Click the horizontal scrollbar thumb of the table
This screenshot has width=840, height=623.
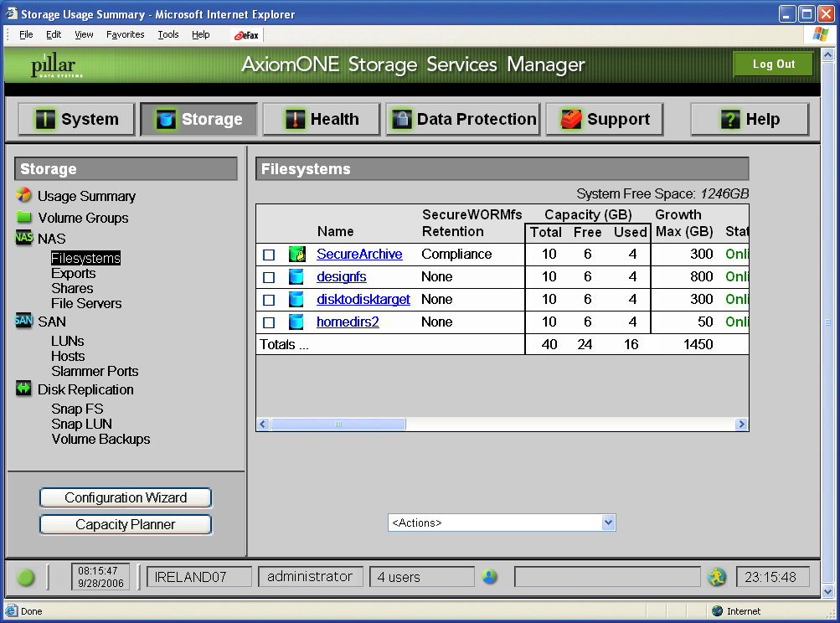click(x=338, y=425)
